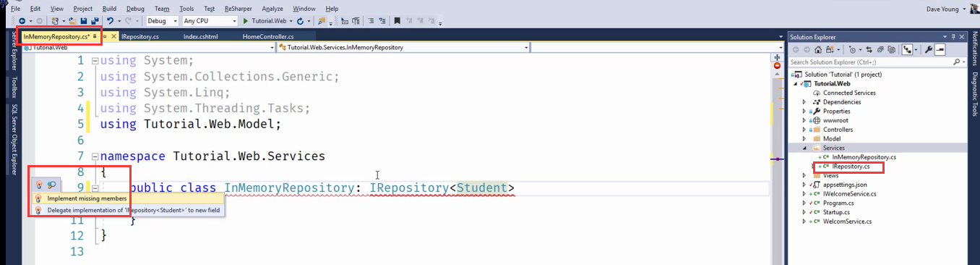The height and width of the screenshot is (265, 980).
Task: Click the refresh icon beside Tutorial.Web
Action: 300,21
